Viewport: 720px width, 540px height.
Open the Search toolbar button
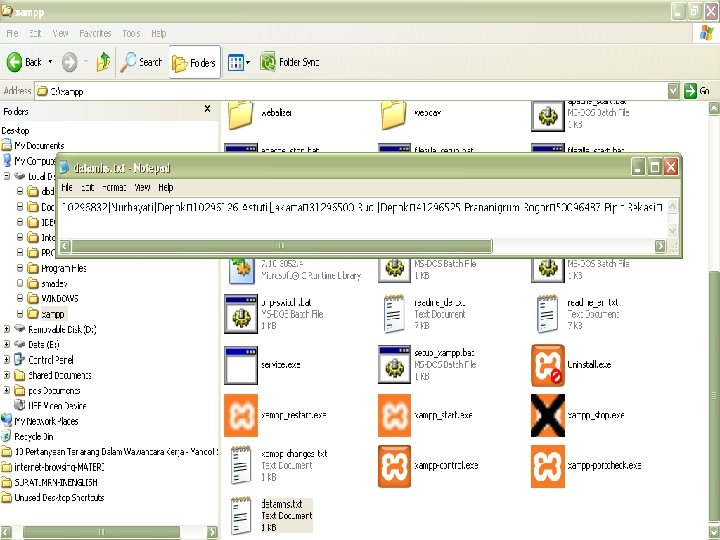[141, 62]
